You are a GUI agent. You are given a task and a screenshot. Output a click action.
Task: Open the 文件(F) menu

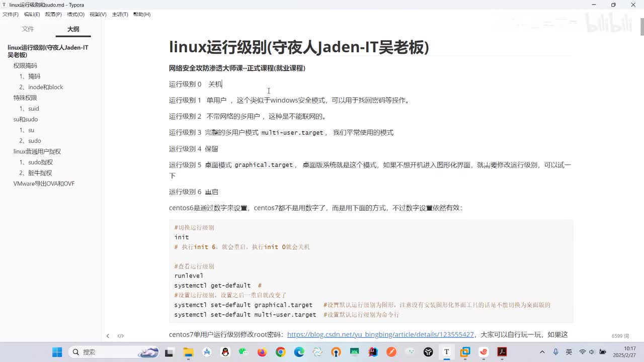(11, 14)
